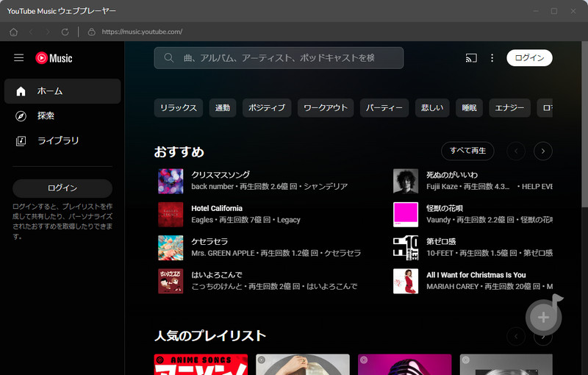Image resolution: width=588 pixels, height=375 pixels.
Task: Select the Relax mood chip
Action: (179, 108)
